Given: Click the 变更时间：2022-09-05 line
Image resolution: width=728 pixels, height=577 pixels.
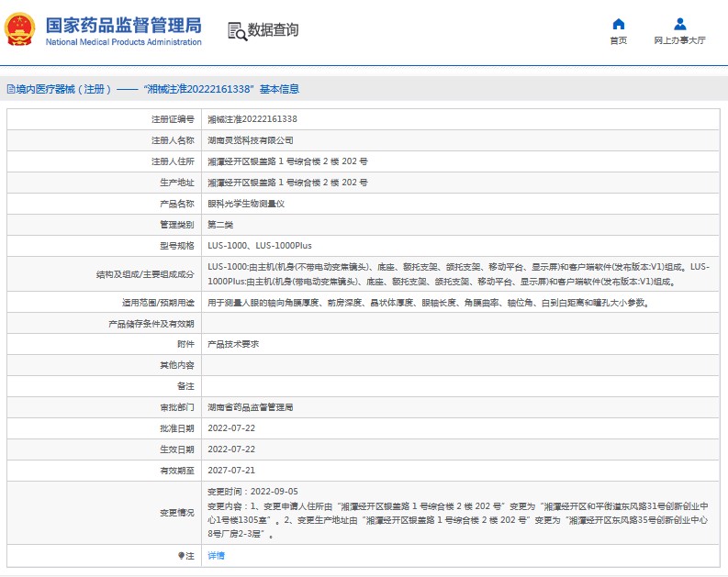Looking at the screenshot, I should pos(252,492).
